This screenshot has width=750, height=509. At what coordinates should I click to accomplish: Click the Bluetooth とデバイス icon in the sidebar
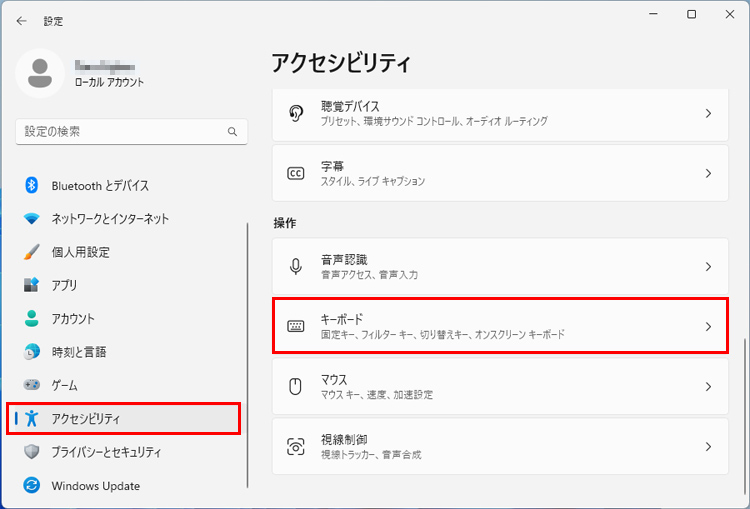(32, 186)
